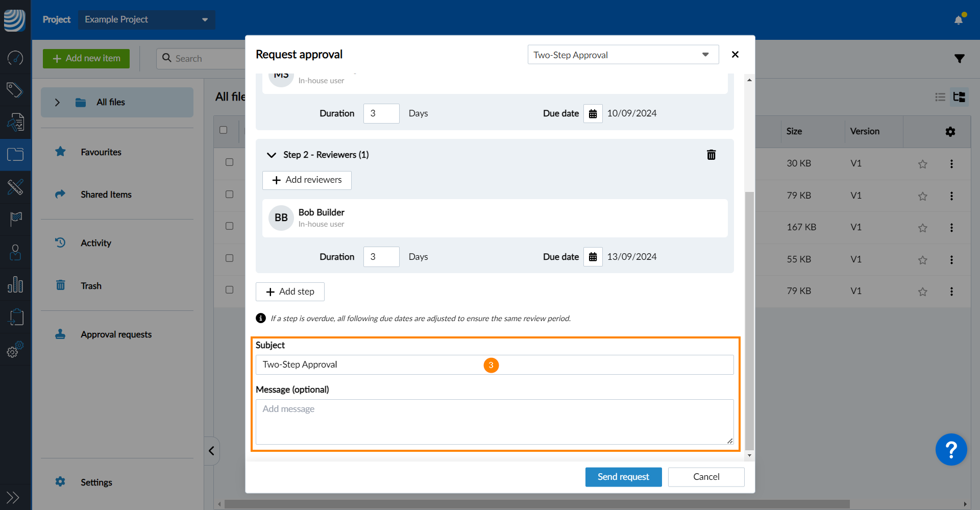Open the column settings gear icon
The image size is (980, 510).
click(950, 132)
